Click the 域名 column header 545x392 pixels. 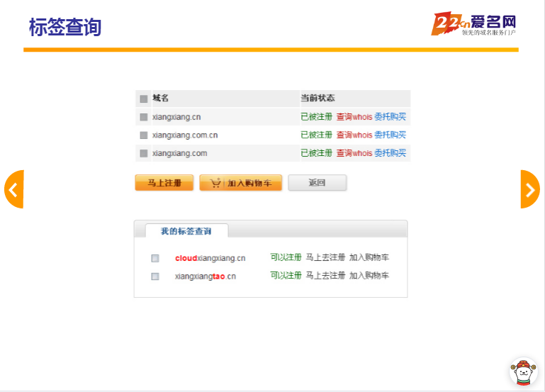click(x=161, y=98)
